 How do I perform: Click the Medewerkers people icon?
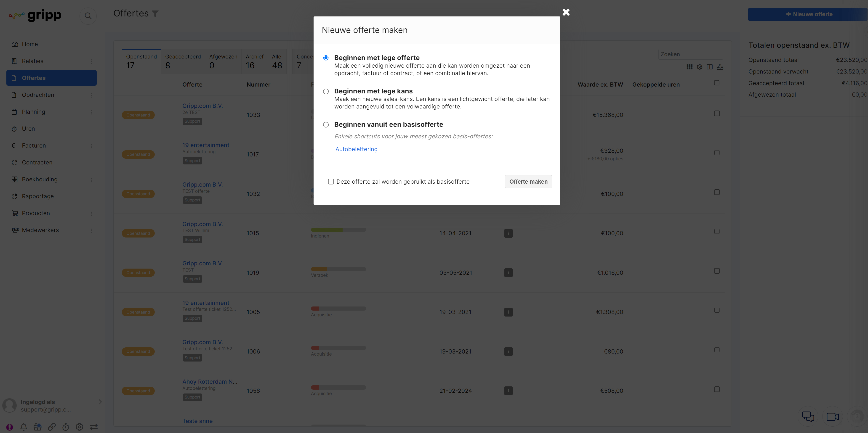(15, 230)
